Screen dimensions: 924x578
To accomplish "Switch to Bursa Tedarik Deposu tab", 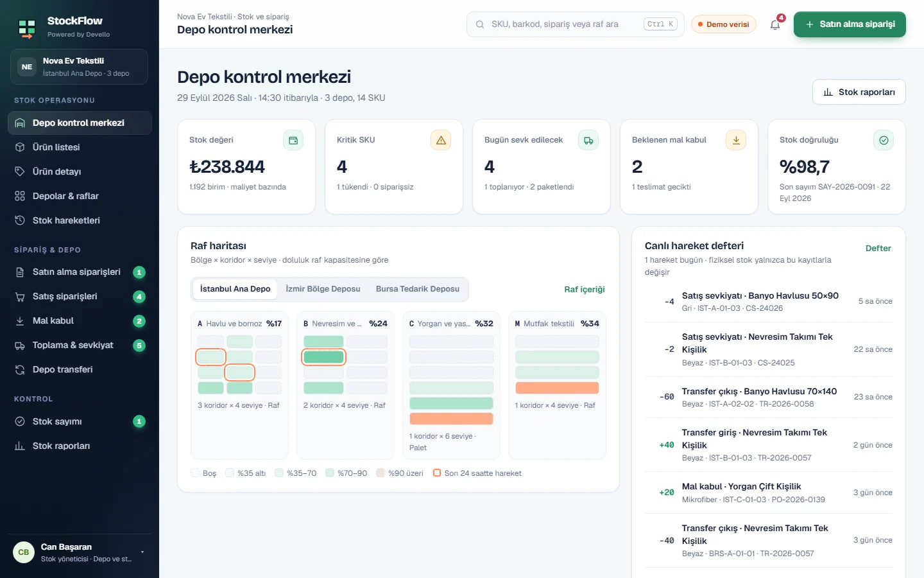I will point(418,289).
